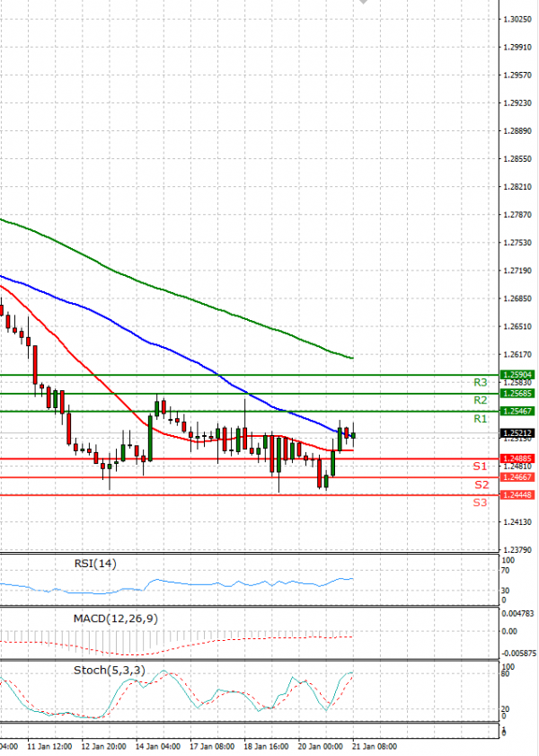Click the 18 Jan 16:00 time label
This screenshot has width=539, height=756.
[266, 746]
